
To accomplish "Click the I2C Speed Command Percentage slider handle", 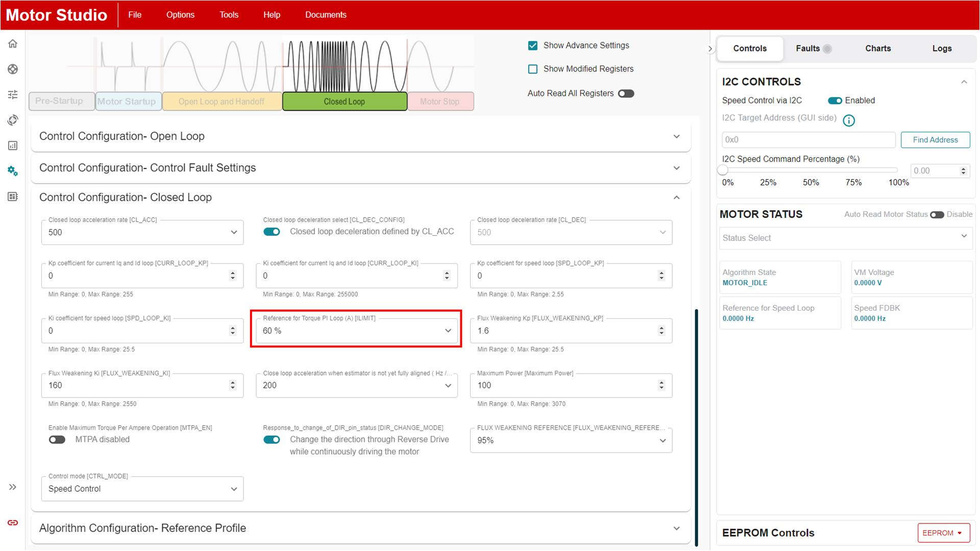I will pyautogui.click(x=723, y=170).
